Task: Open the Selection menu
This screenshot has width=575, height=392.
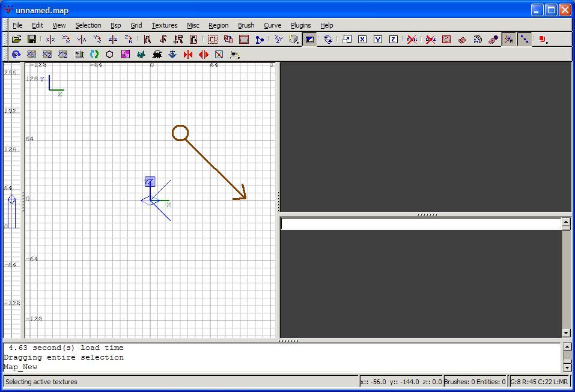Action: (x=88, y=25)
